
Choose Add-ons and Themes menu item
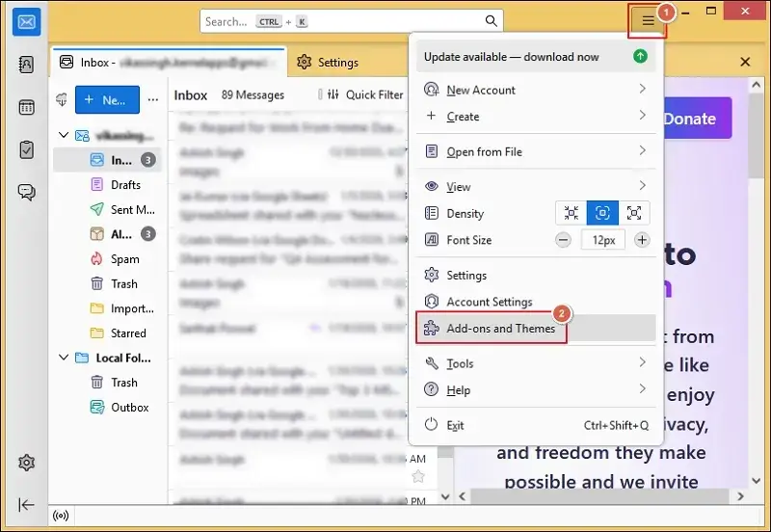point(500,329)
